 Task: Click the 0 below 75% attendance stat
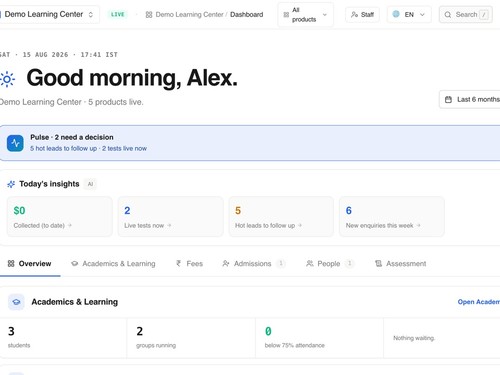pos(319,338)
